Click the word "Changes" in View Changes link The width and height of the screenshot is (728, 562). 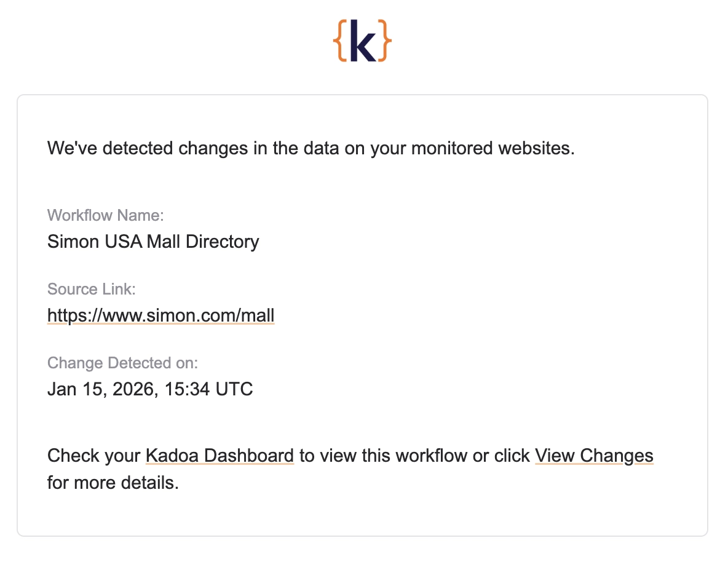point(616,456)
